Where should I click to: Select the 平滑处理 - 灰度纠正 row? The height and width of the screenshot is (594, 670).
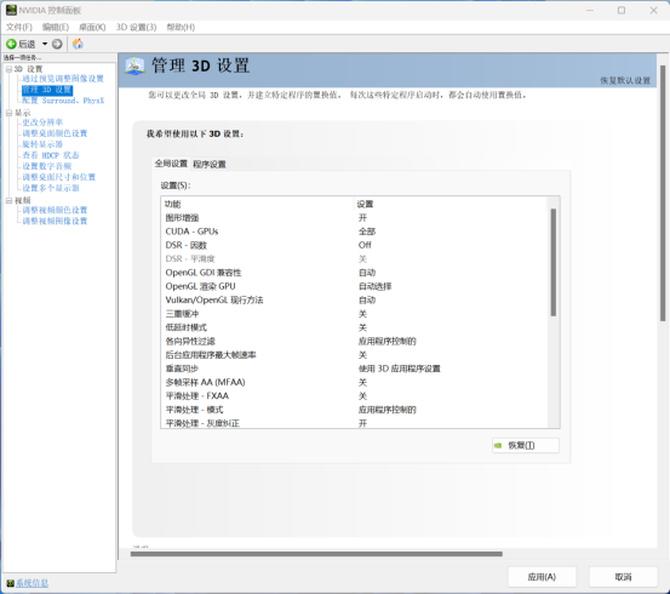(x=355, y=423)
